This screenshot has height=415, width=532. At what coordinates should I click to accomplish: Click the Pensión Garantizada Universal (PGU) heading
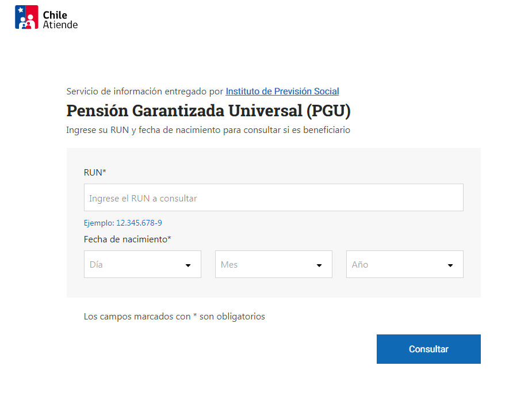point(208,111)
